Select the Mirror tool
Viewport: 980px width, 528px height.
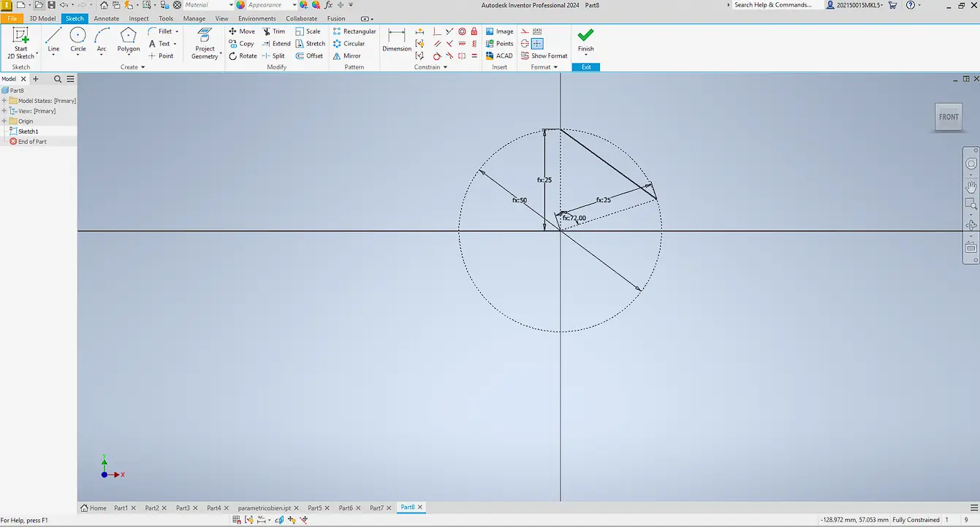[x=348, y=56]
